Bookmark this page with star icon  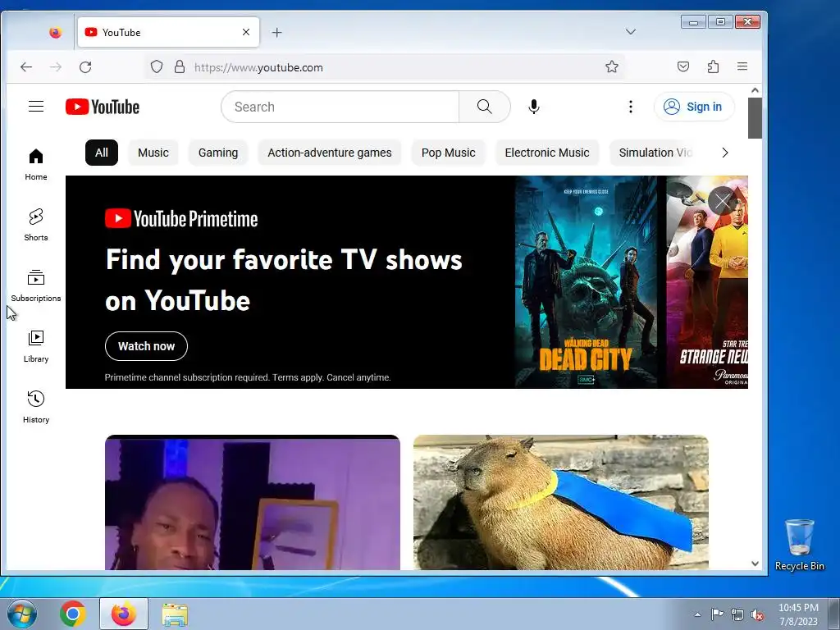pos(612,67)
